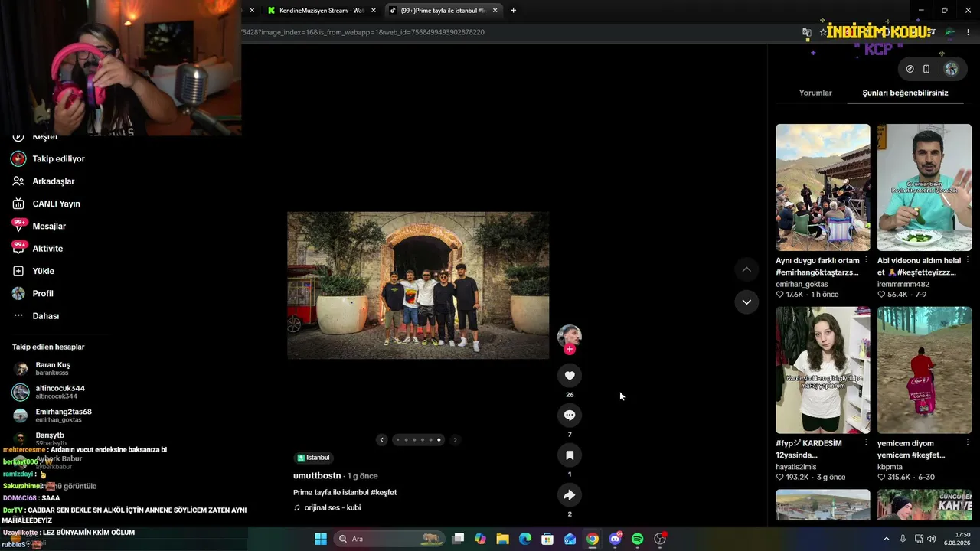Open the Windows Start menu
This screenshot has height=551, width=980.
(x=321, y=539)
